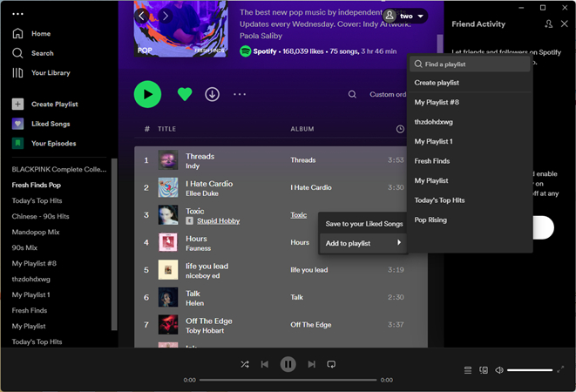
Task: Open My Playlist in the left sidebar
Action: [x=29, y=327]
